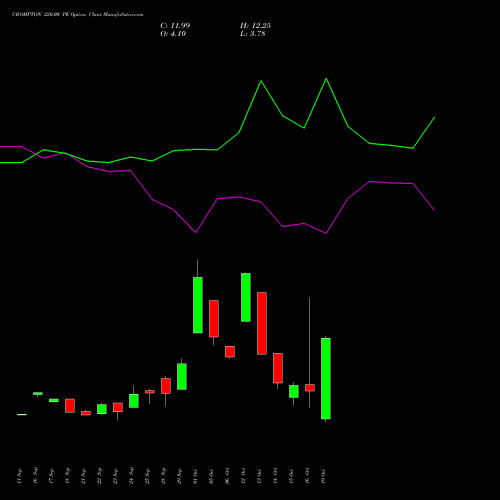500x500 pixels.
Task: Select the red candle above 23 Sep
Action: pos(118,407)
